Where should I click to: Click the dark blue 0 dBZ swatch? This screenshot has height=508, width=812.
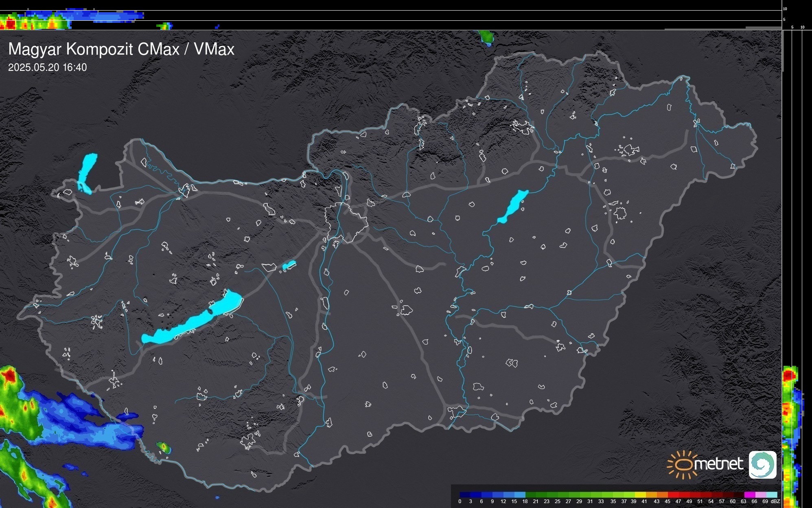(465, 495)
